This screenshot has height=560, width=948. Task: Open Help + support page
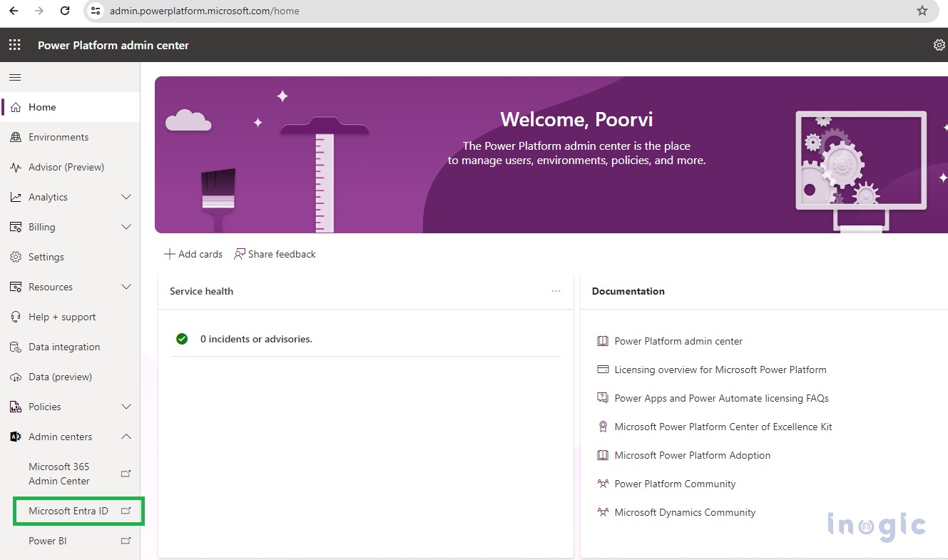(71, 317)
